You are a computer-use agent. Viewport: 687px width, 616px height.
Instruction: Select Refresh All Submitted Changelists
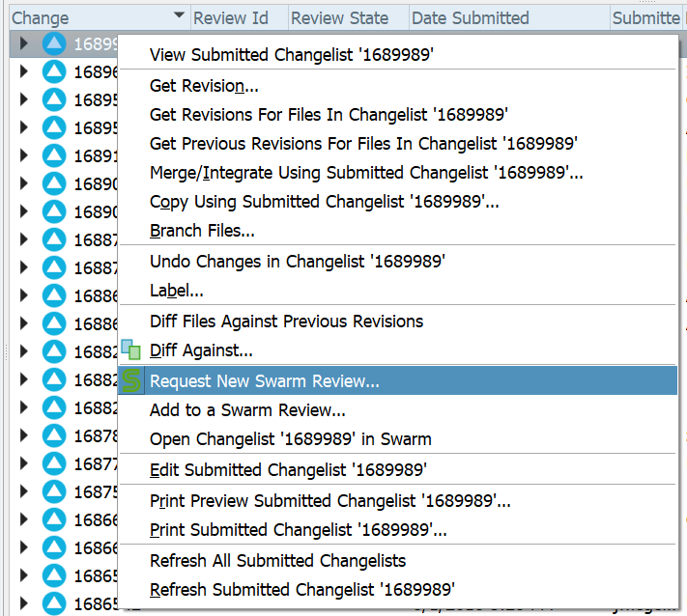(277, 561)
